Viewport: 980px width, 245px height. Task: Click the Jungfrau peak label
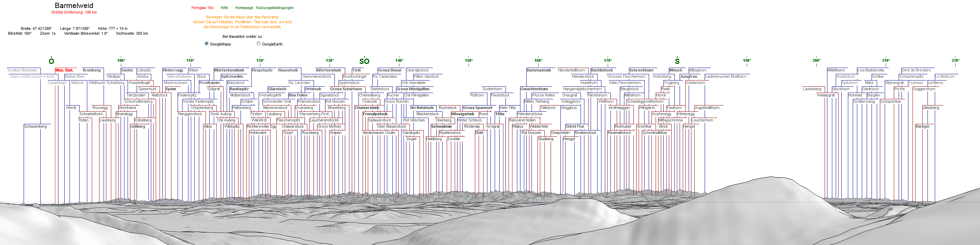point(689,76)
